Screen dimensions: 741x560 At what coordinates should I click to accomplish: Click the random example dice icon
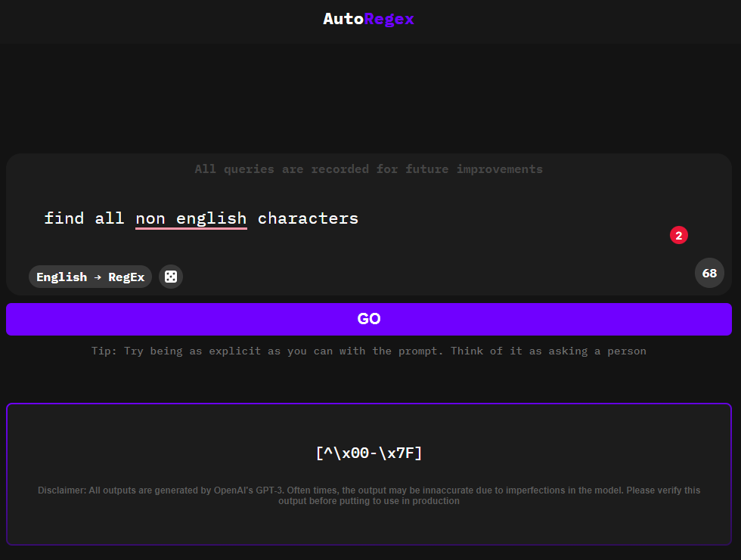pos(171,277)
